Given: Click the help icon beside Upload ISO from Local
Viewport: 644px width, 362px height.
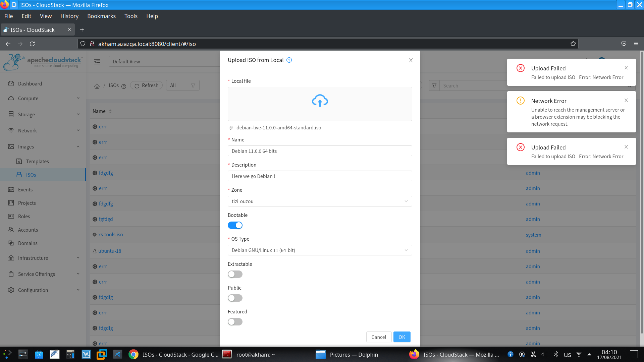Looking at the screenshot, I should click(x=289, y=60).
